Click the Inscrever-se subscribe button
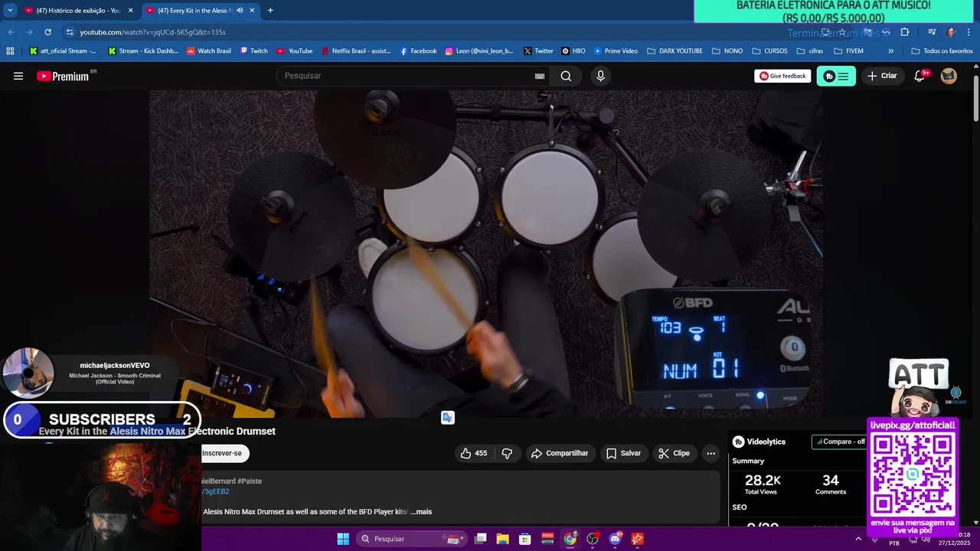 (224, 453)
